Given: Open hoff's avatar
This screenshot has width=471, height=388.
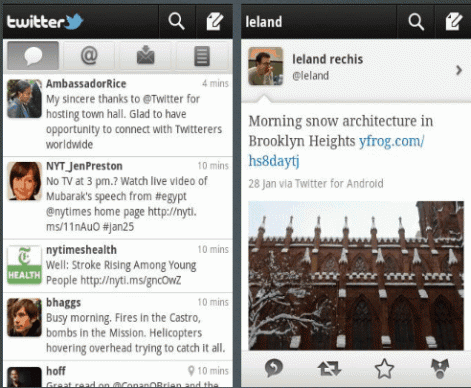Looking at the screenshot, I should 24,377.
